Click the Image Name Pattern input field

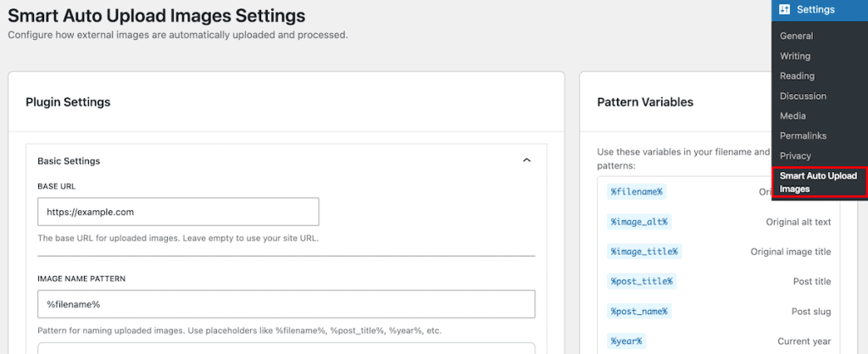[287, 304]
